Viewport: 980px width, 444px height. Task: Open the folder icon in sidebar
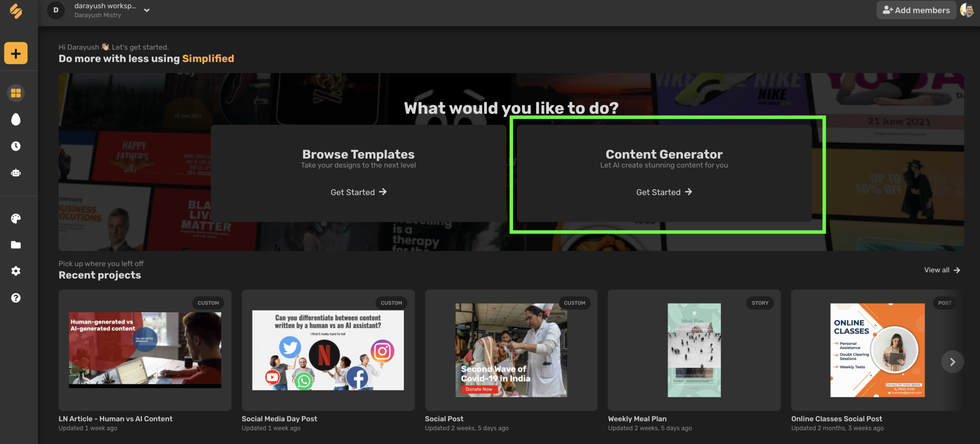pyautogui.click(x=16, y=245)
